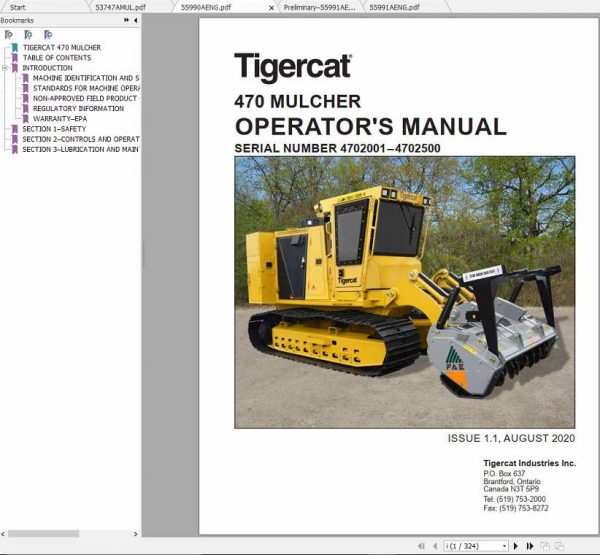The width and height of the screenshot is (600, 555).
Task: Click bookmarks panel scroll-right arrow
Action: 135,534
